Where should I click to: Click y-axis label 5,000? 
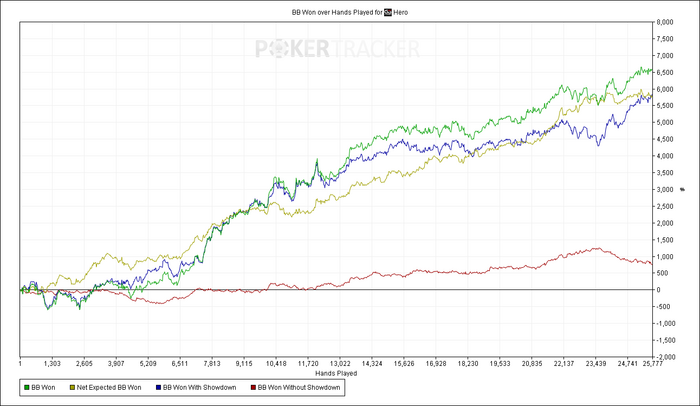[x=665, y=122]
